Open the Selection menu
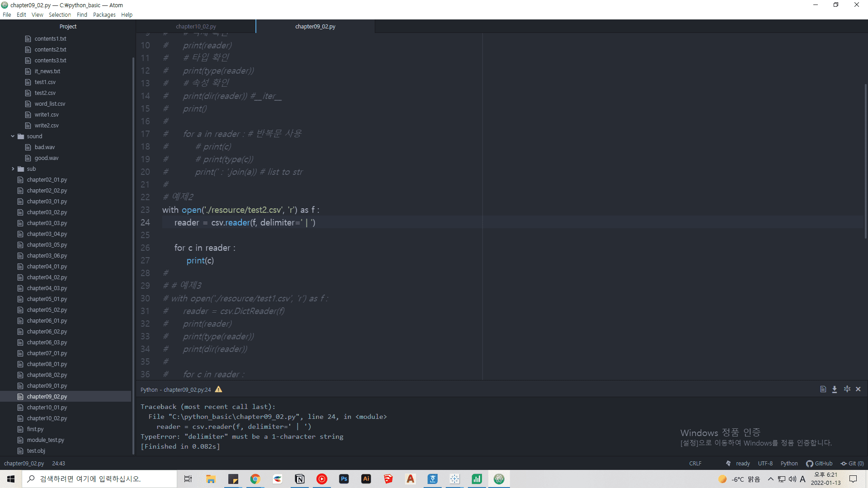The image size is (868, 488). coord(60,14)
